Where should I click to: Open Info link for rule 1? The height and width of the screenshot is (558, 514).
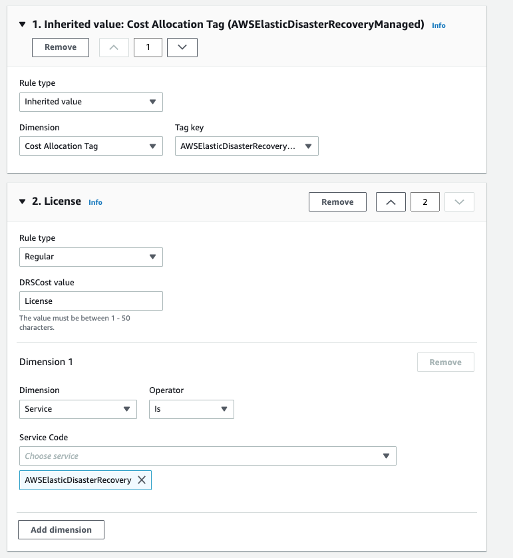[438, 26]
